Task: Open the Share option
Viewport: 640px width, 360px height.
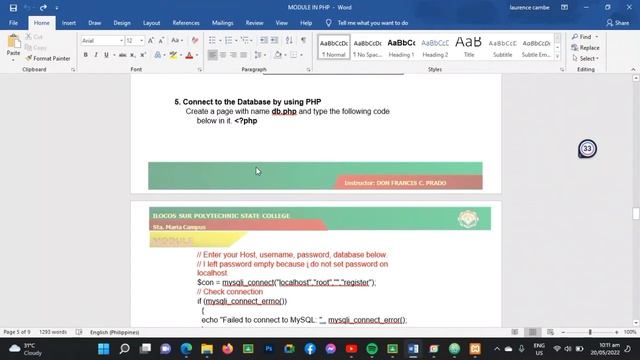Action: click(618, 23)
